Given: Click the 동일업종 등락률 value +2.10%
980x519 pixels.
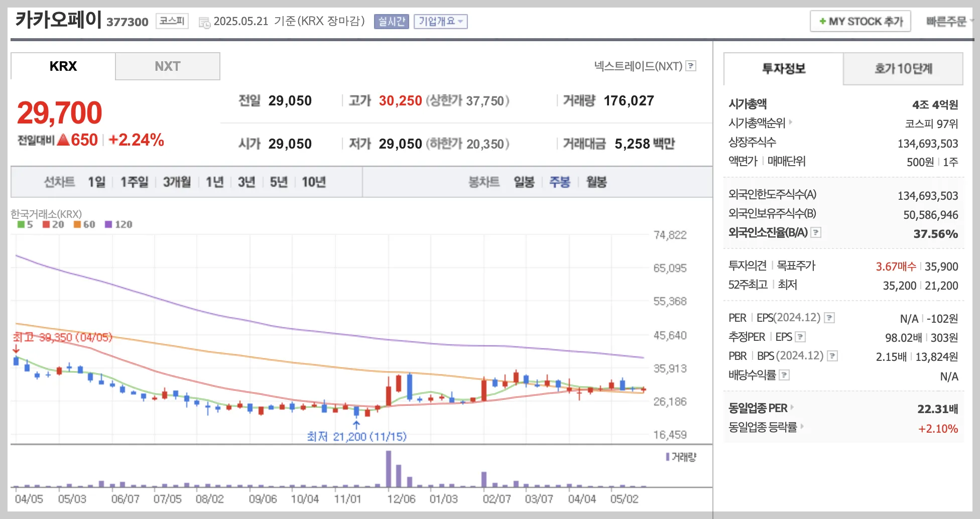Looking at the screenshot, I should (938, 429).
